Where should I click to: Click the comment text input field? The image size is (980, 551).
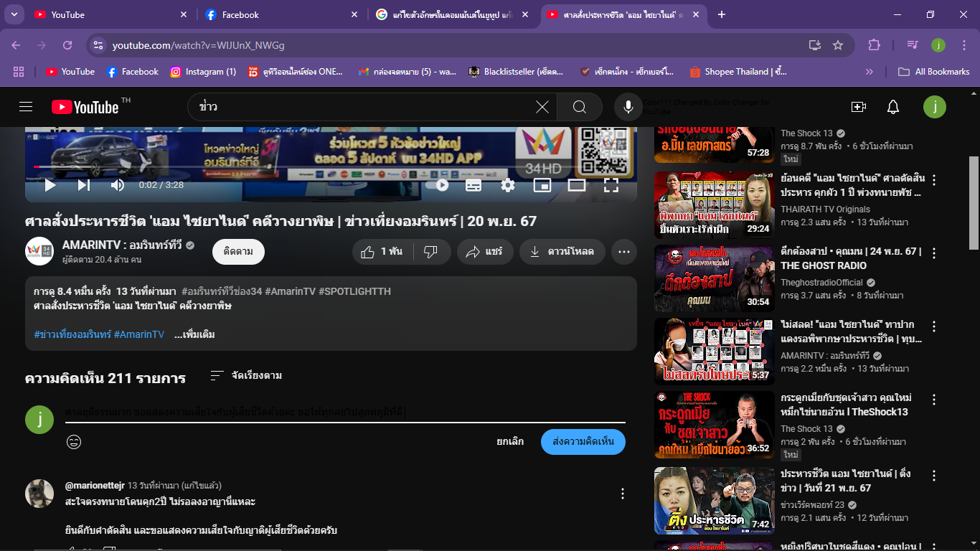pyautogui.click(x=345, y=413)
